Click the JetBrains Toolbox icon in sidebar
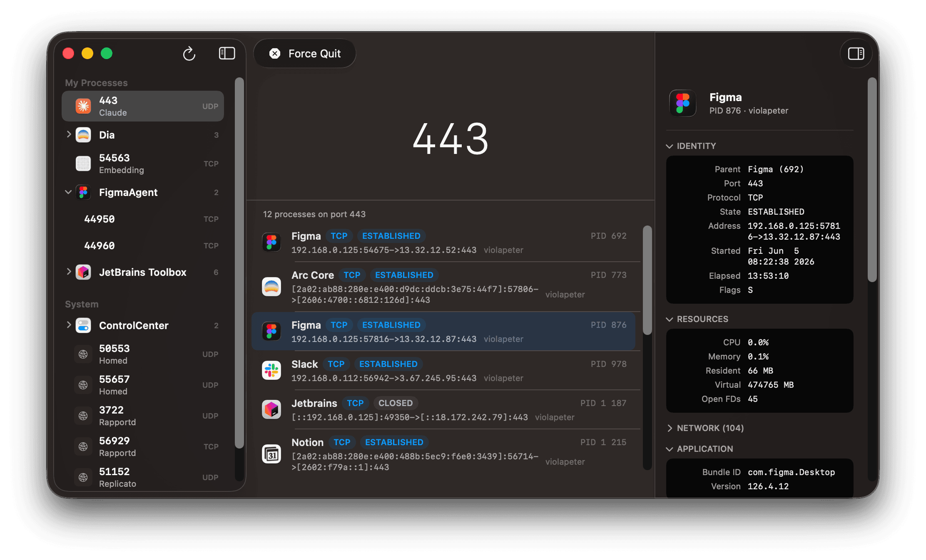Image resolution: width=926 pixels, height=560 pixels. pos(83,272)
